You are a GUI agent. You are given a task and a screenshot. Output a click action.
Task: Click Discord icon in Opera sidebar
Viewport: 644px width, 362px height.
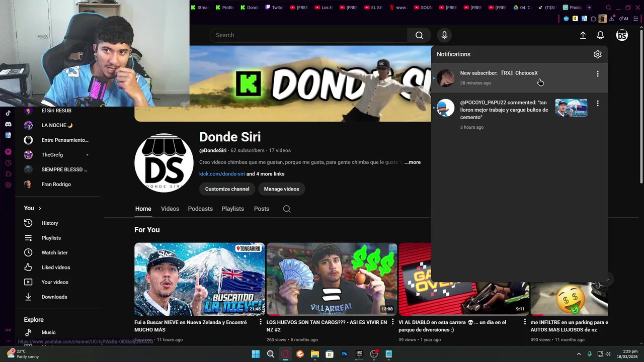(8, 124)
